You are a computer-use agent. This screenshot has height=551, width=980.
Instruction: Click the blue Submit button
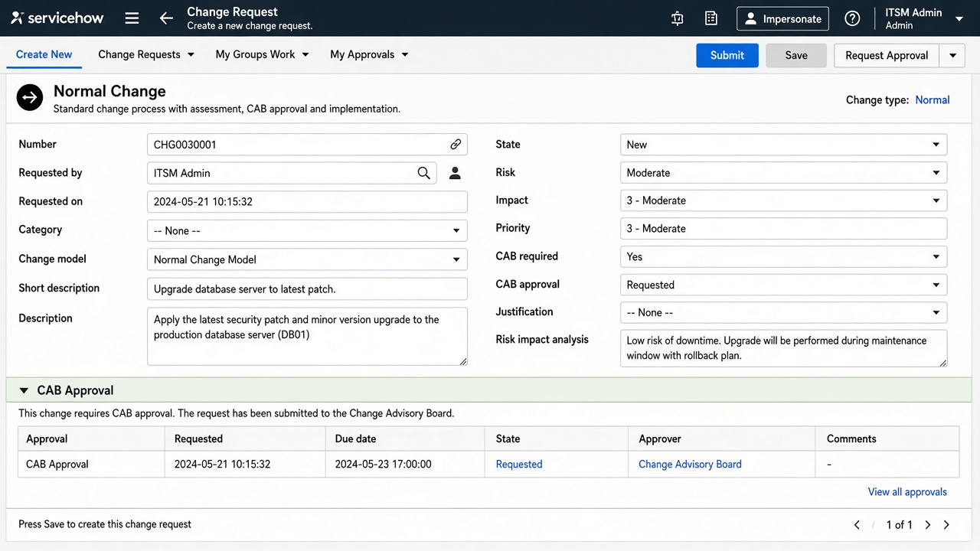pos(727,55)
